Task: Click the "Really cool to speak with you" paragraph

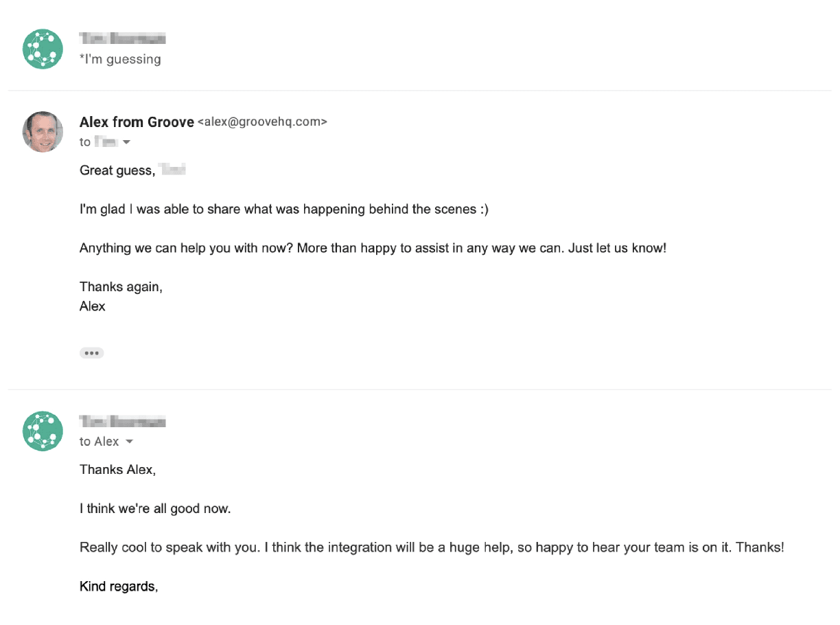Action: (432, 547)
